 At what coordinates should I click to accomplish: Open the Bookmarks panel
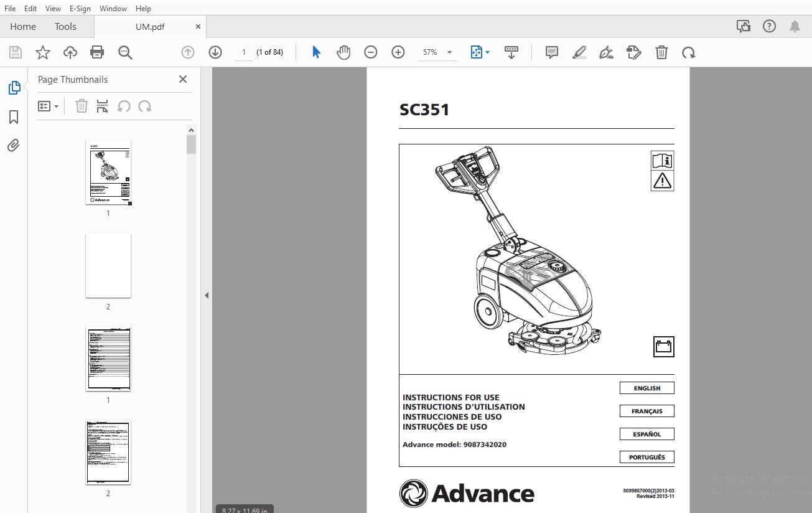click(x=14, y=117)
